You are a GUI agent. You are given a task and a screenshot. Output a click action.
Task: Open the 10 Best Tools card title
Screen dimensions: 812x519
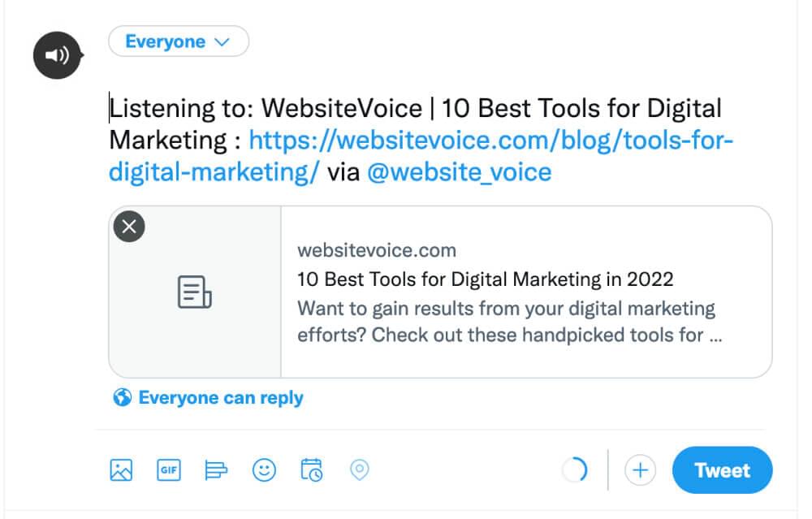click(x=486, y=279)
